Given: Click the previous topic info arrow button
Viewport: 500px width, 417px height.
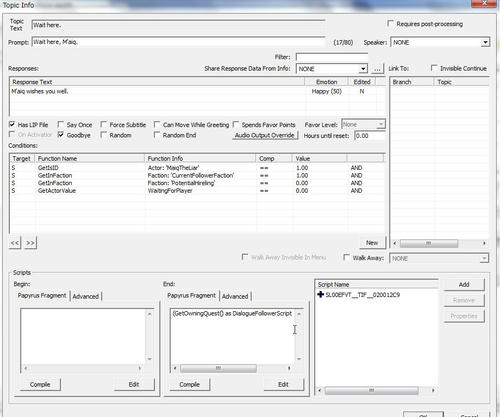Looking at the screenshot, I should 15,243.
